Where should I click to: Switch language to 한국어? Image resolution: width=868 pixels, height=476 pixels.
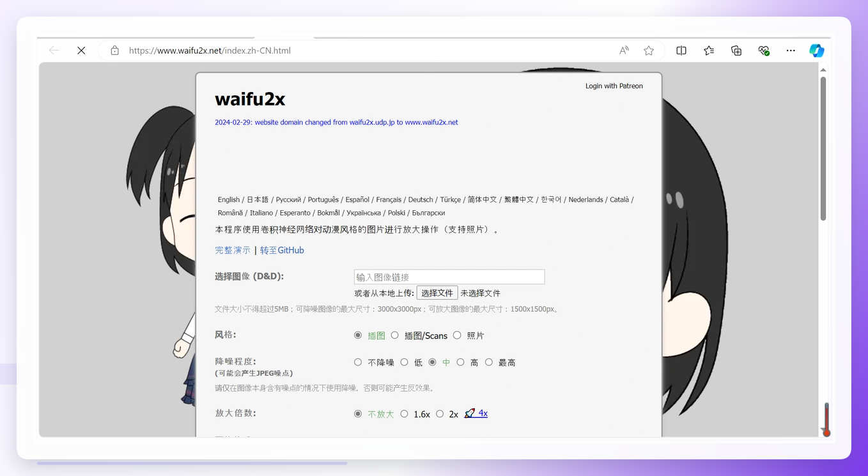pyautogui.click(x=551, y=199)
